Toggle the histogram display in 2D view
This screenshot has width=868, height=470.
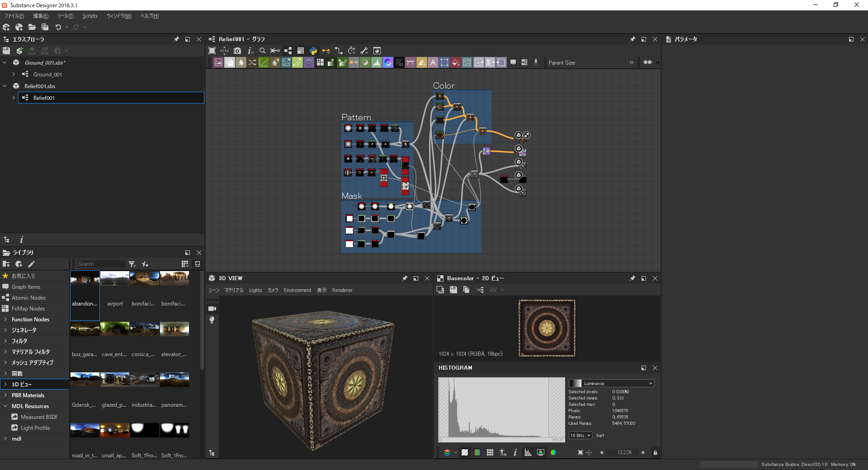point(528,452)
